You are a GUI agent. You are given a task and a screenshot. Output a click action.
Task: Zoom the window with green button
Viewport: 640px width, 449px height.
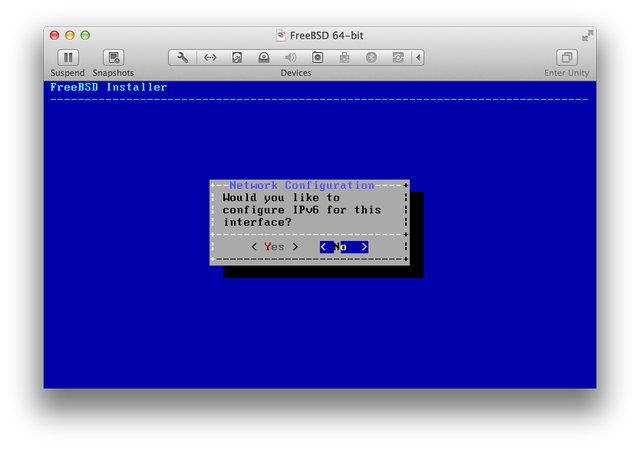tap(85, 36)
